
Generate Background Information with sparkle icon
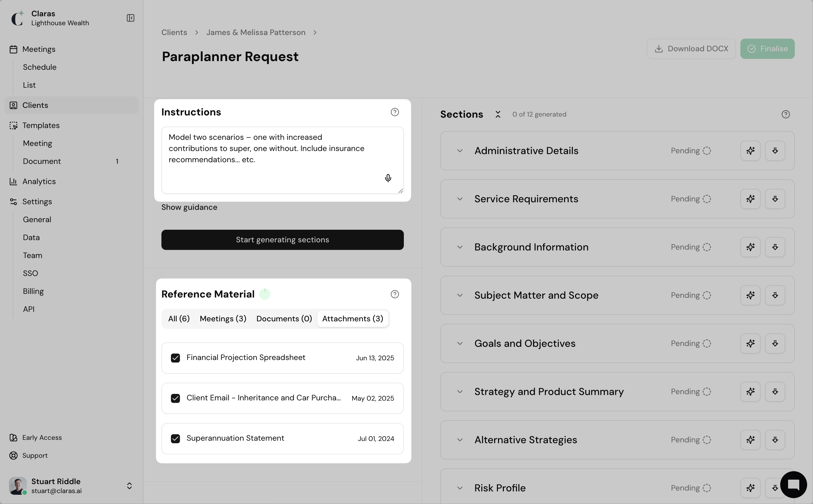pyautogui.click(x=750, y=247)
